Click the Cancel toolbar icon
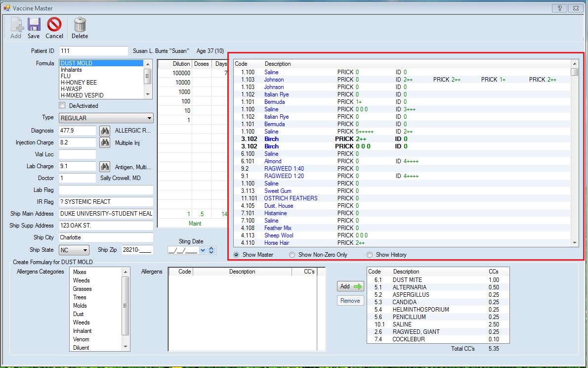The image size is (588, 368). tap(54, 25)
